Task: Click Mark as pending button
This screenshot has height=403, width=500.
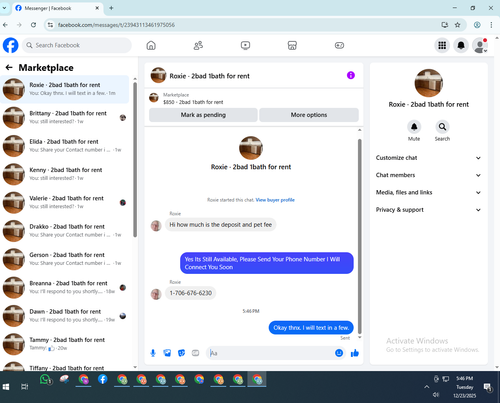Action: tap(203, 115)
